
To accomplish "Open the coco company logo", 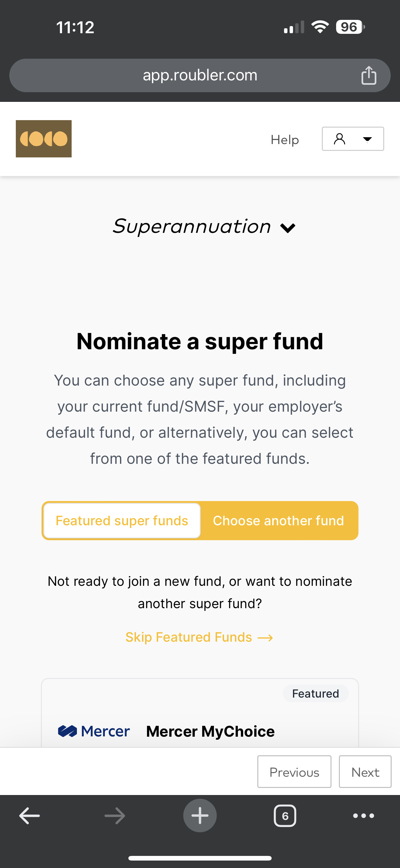I will tap(44, 139).
